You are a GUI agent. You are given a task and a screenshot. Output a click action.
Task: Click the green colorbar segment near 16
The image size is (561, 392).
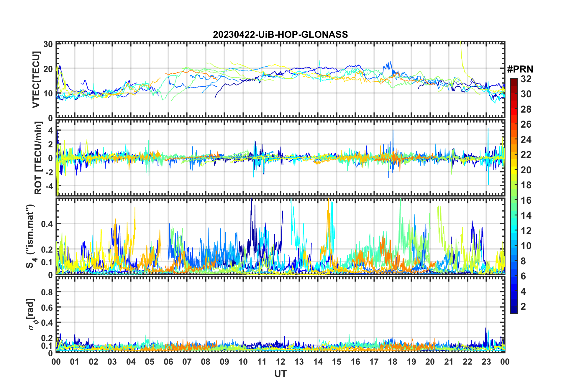514,200
